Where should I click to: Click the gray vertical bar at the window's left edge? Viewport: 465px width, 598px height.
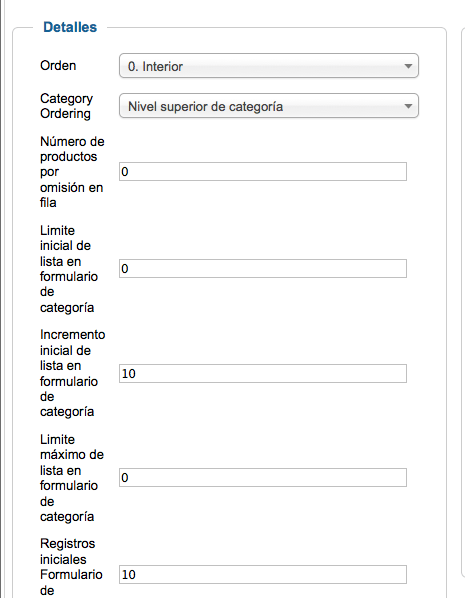pos(2,299)
